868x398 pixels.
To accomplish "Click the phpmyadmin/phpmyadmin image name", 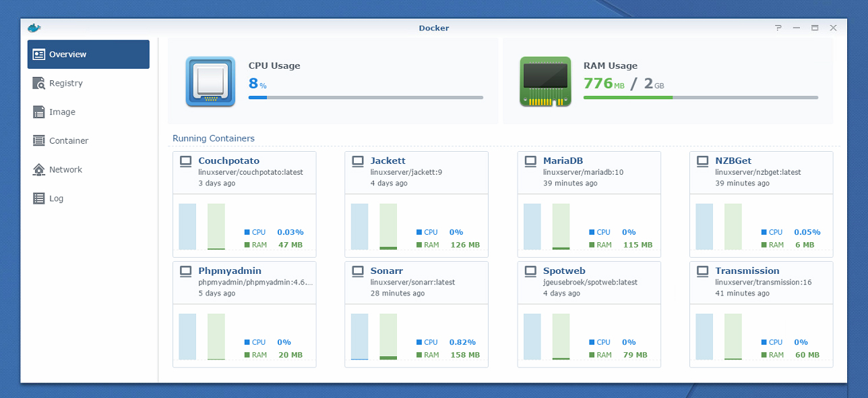I will click(256, 282).
